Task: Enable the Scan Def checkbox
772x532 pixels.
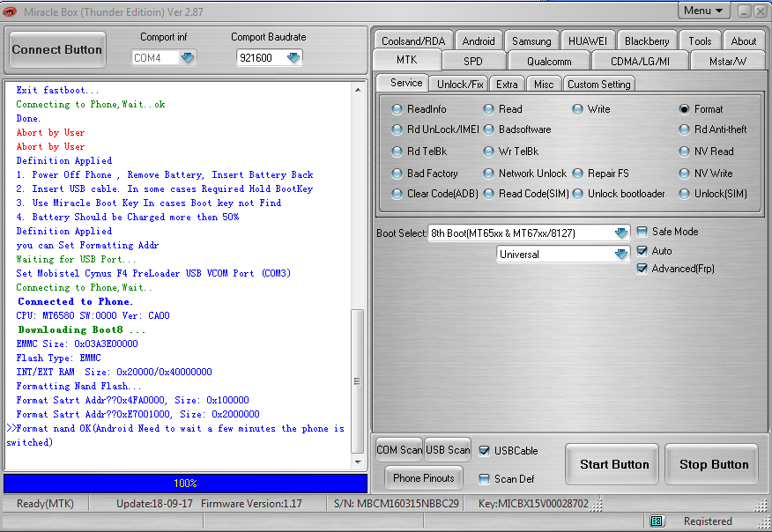Action: pos(485,479)
